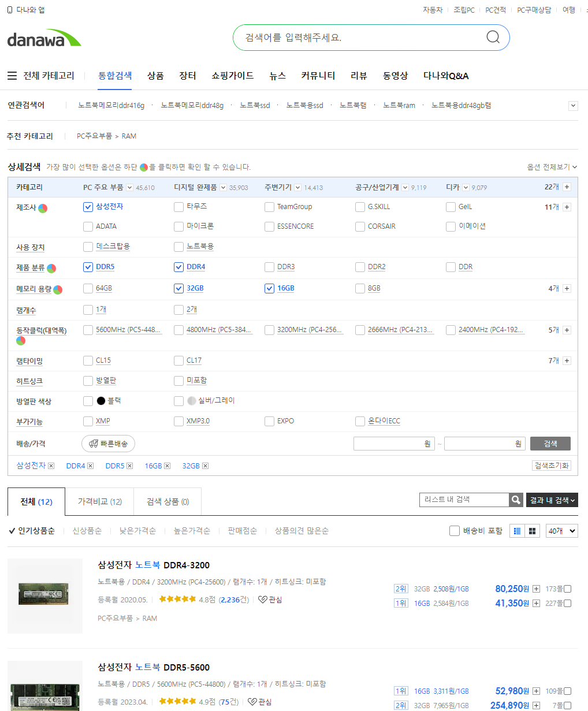
Task: Click the main search input field
Action: (358, 38)
